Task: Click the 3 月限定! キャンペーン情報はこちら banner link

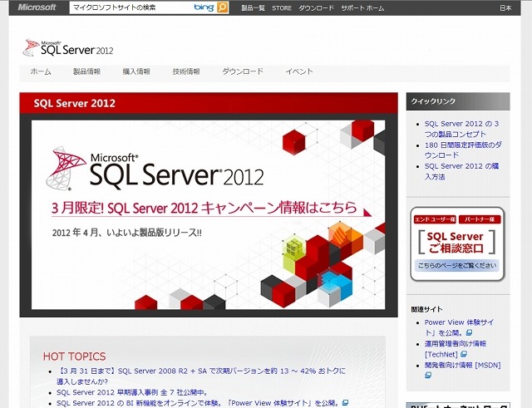Action: [204, 208]
